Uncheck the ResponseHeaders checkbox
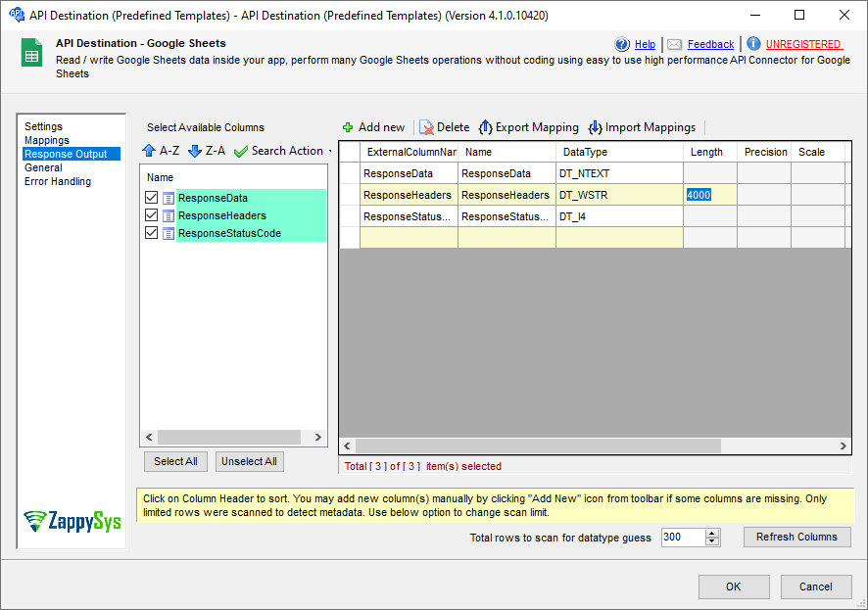 click(x=151, y=215)
